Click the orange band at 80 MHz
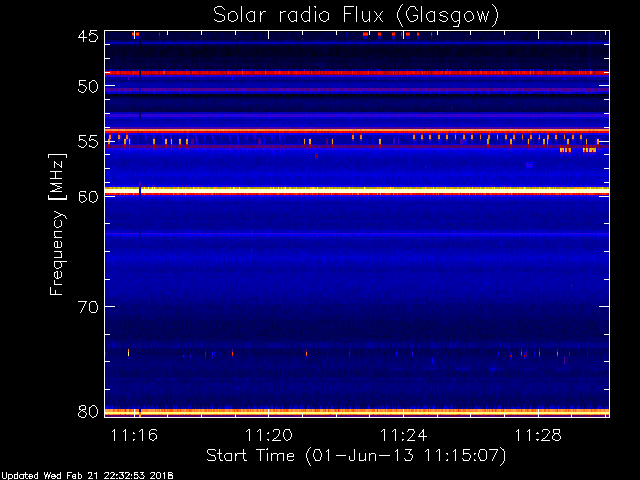 click(x=357, y=412)
